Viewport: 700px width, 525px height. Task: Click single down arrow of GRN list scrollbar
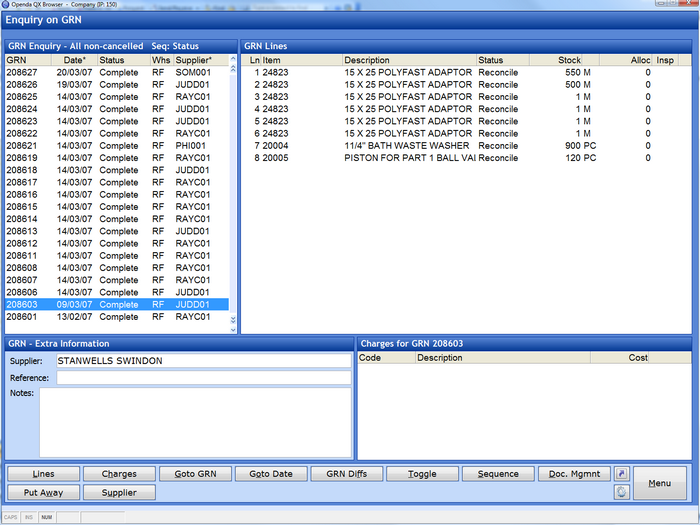pos(233,329)
